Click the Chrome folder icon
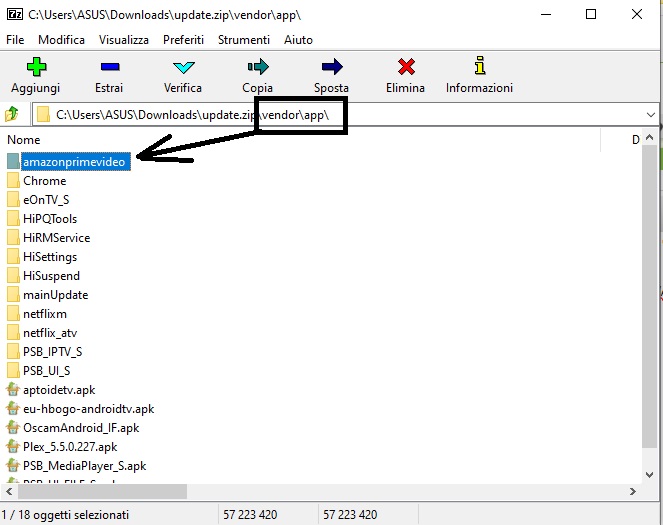663x525 pixels. 13,180
